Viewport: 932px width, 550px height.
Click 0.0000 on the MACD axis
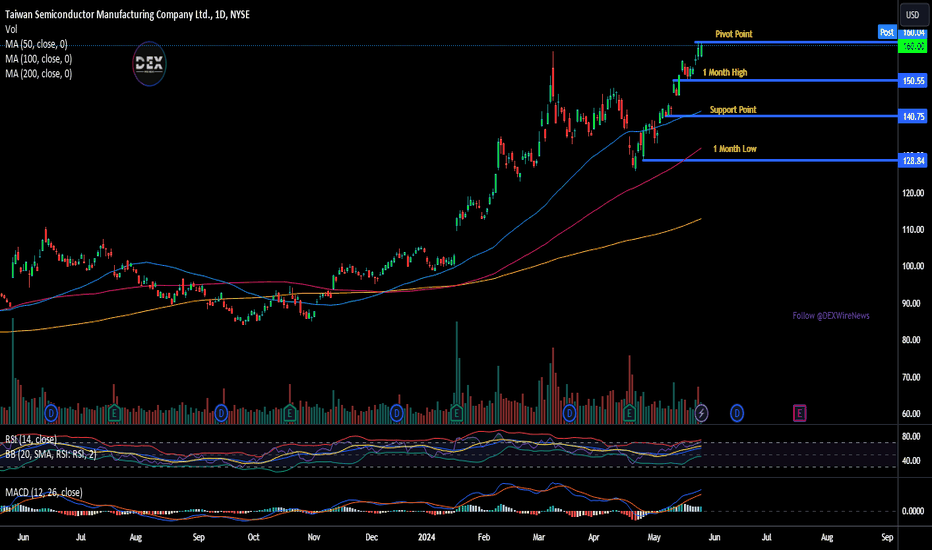click(x=912, y=511)
